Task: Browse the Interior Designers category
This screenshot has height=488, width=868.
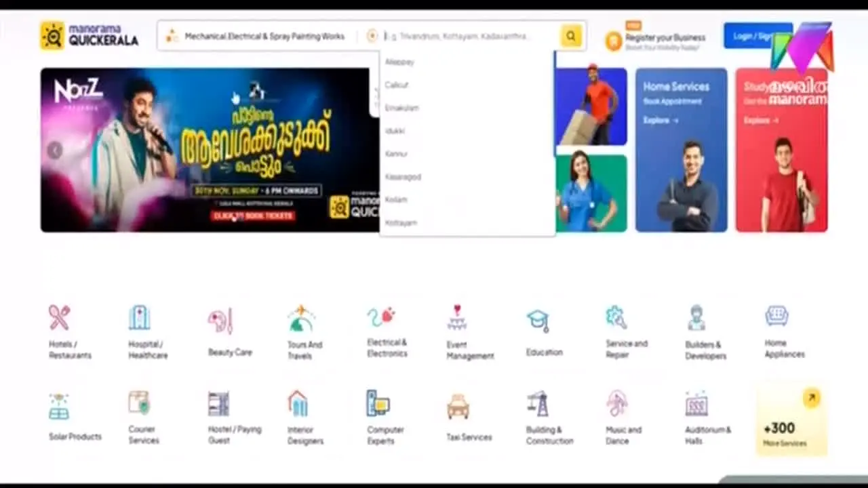Action: click(x=305, y=418)
